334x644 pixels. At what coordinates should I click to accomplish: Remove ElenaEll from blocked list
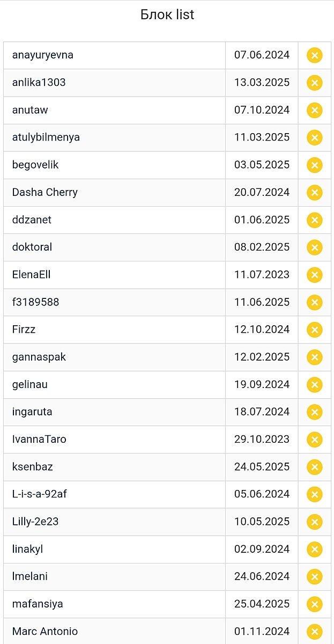coord(315,275)
